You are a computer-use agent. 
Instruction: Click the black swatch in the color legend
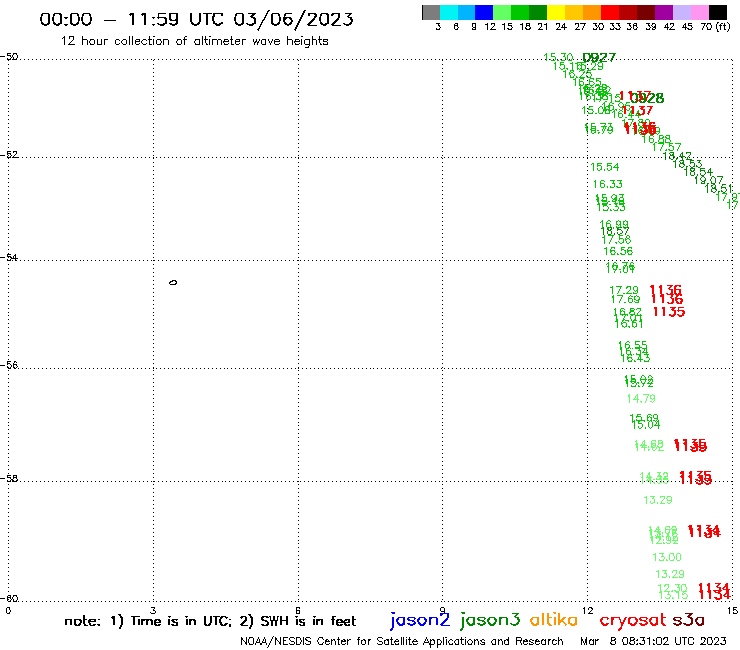718,12
